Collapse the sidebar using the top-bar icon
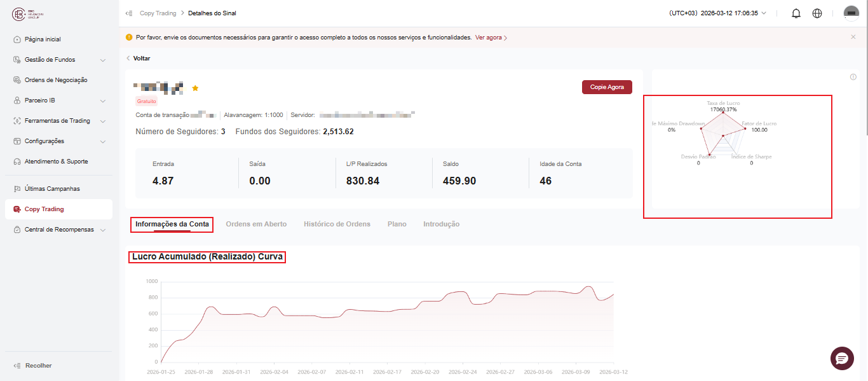Viewport: 868px width, 381px height. [x=129, y=13]
